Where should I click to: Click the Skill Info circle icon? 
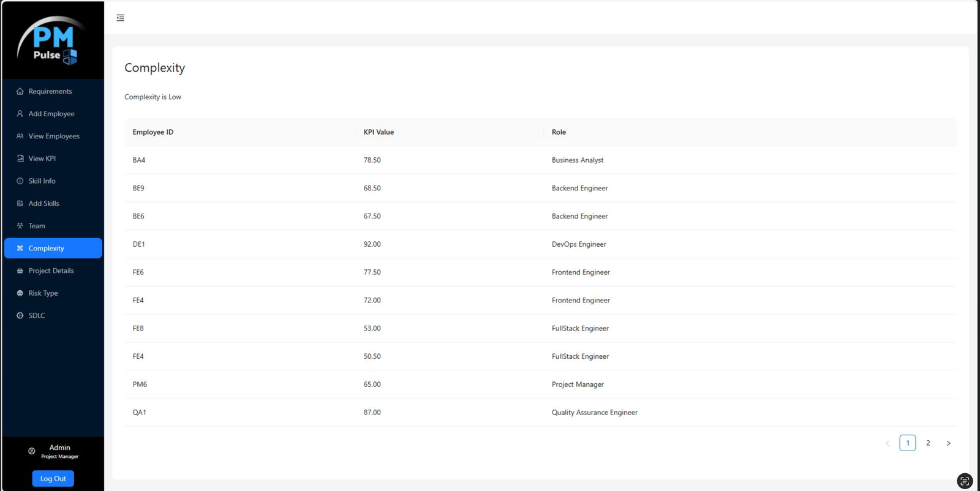click(20, 181)
